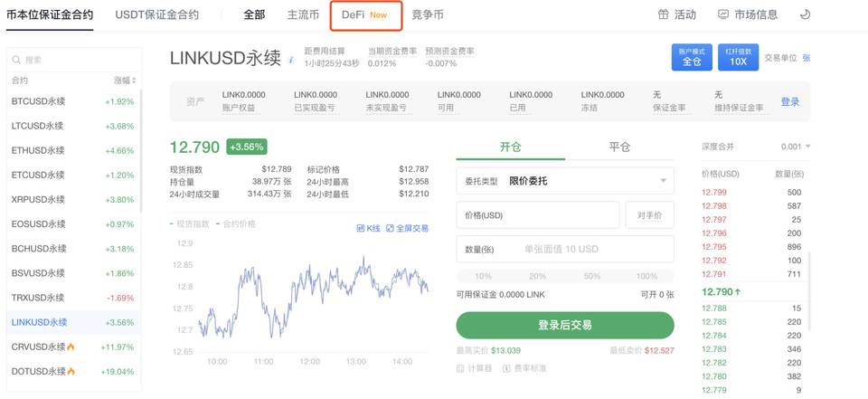This screenshot has height=399, width=868.
Task: Click the green 登录后交易 button
Action: [x=565, y=326]
